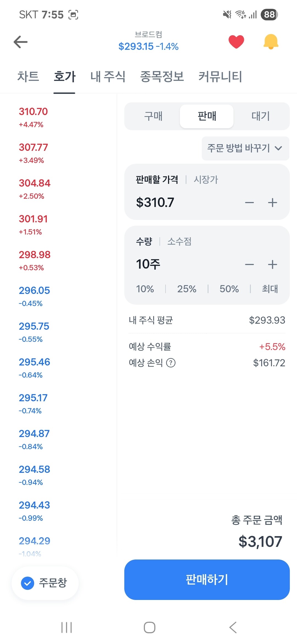Image resolution: width=297 pixels, height=644 pixels.
Task: Select the 대기 pending option
Action: (x=260, y=116)
